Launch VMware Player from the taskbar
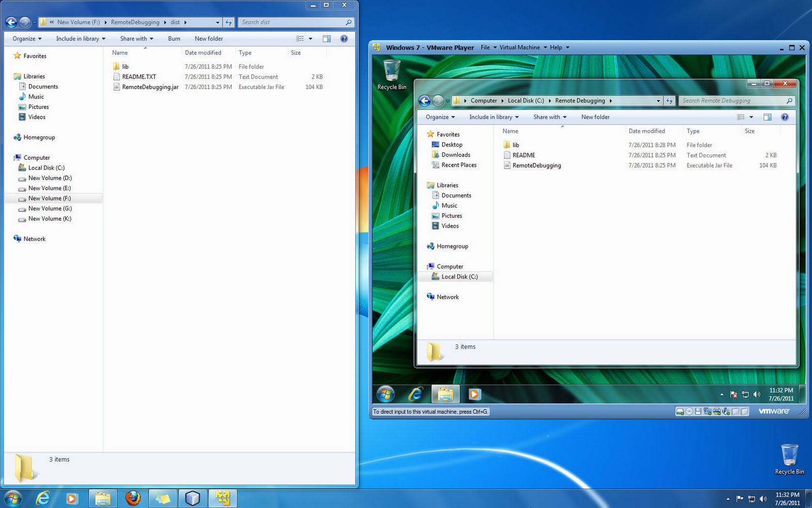The image size is (812, 508). coord(223,498)
